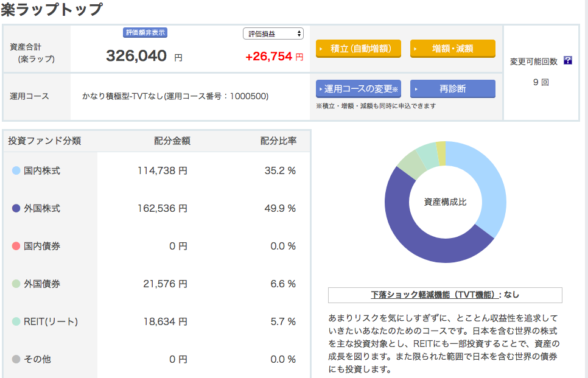Image resolution: width=588 pixels, height=378 pixels.
Task: Click the ratio 6.6 %
Action: 283,284
